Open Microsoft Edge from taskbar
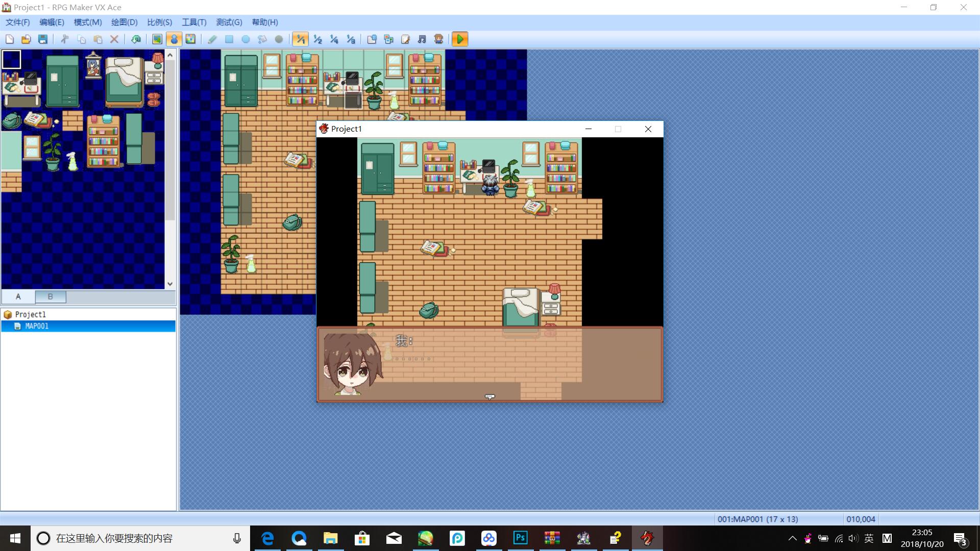The width and height of the screenshot is (980, 551). pos(267,538)
